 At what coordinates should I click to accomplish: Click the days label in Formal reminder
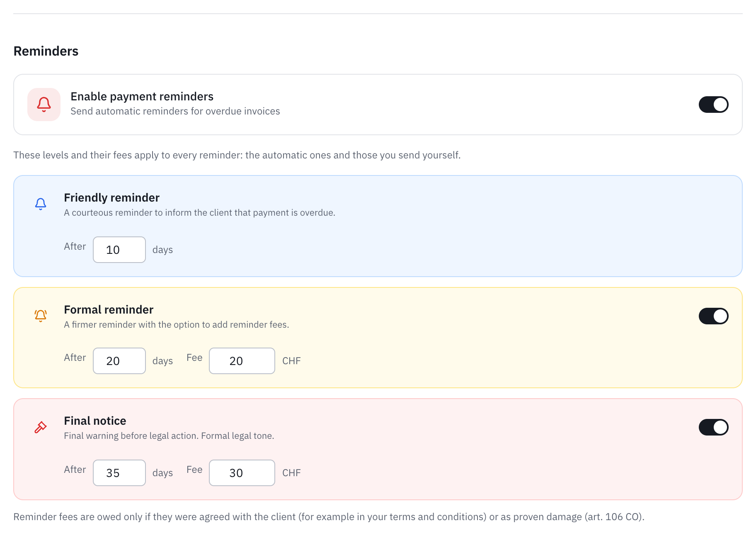(162, 361)
